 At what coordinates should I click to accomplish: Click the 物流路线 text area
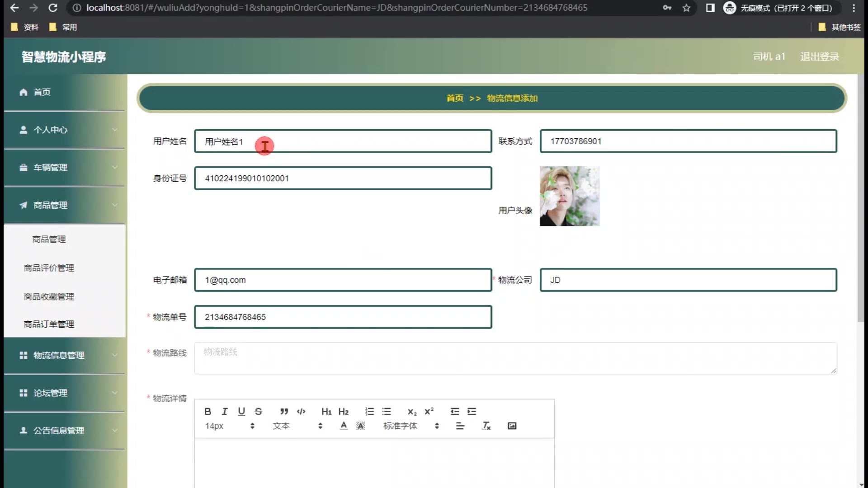tap(515, 358)
